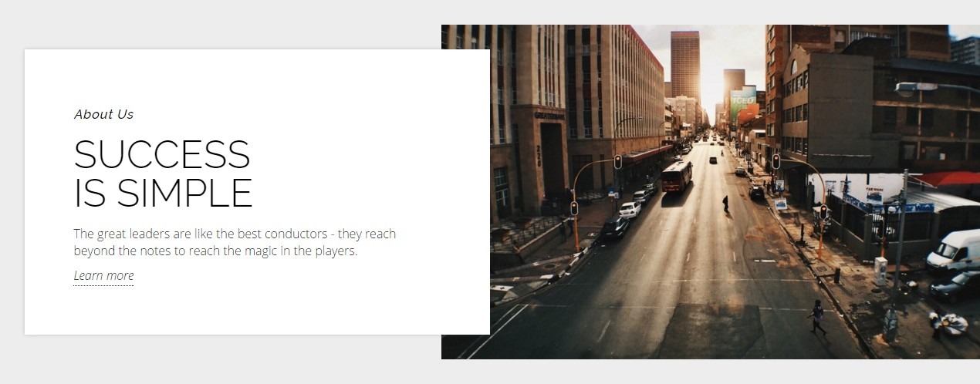
Task: Click the great leaders paragraph text
Action: 235,242
